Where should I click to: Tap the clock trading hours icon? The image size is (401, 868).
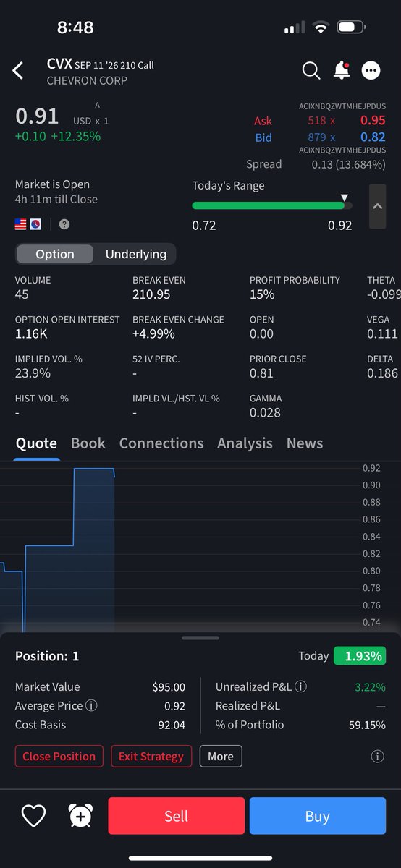[35, 224]
